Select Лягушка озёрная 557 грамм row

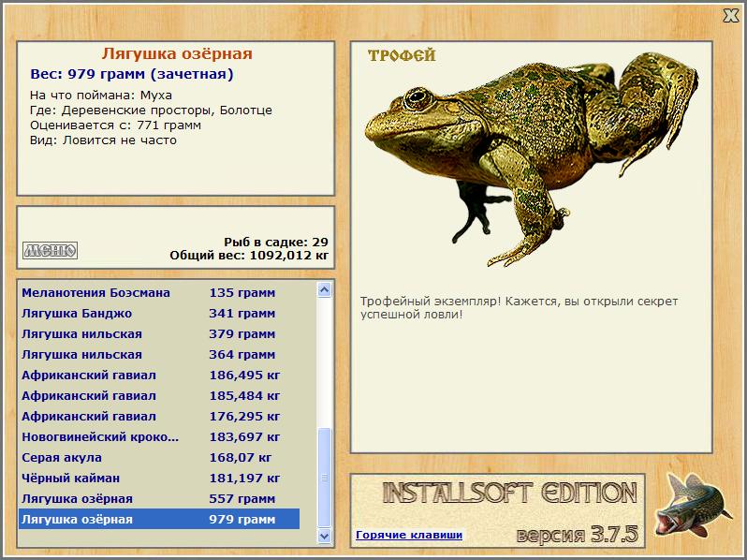click(x=159, y=498)
